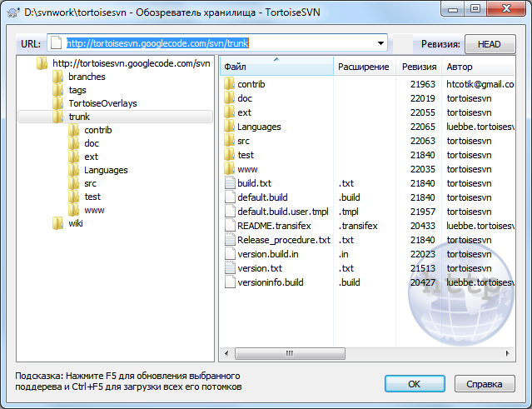Viewport: 532px width, 409px height.
Task: Click the TortoiseOverlays folder icon
Action: pyautogui.click(x=58, y=103)
